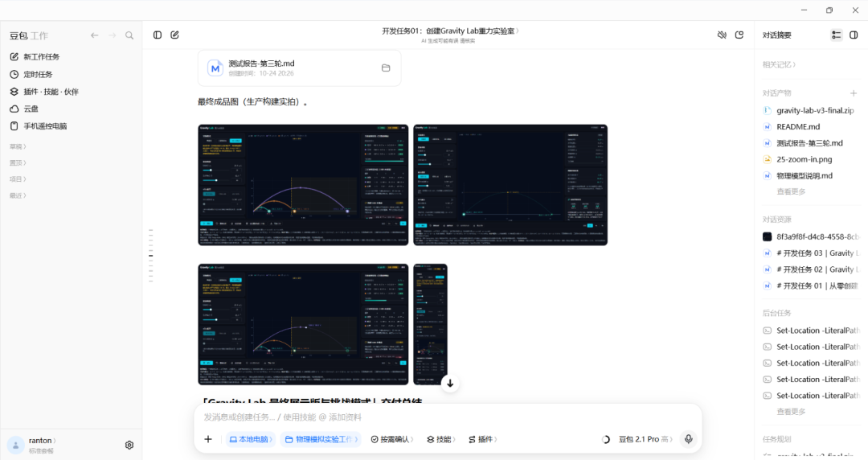Image resolution: width=868 pixels, height=460 pixels.
Task: Click 查看更多 under 后台任务
Action: (791, 412)
